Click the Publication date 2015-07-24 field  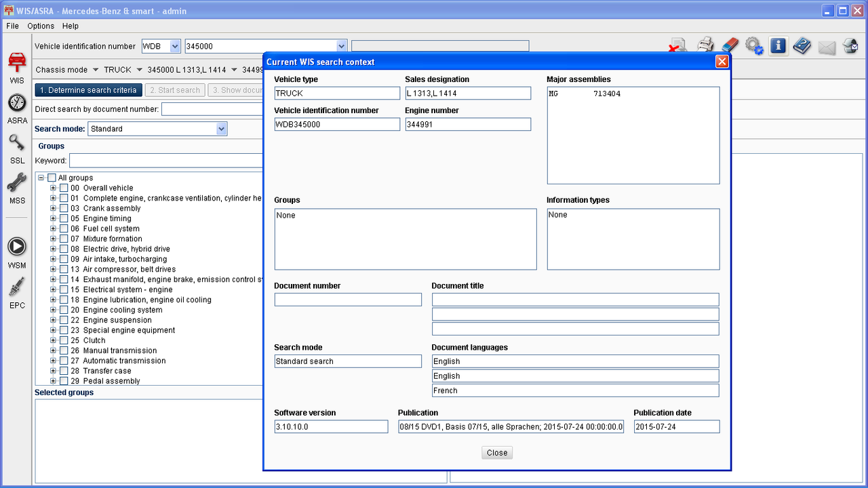[x=677, y=427]
